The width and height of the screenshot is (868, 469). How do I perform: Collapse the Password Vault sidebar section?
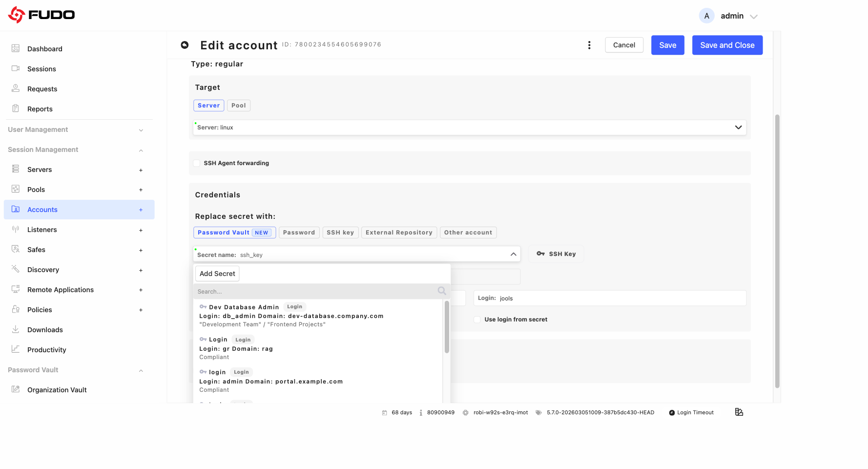76,370
